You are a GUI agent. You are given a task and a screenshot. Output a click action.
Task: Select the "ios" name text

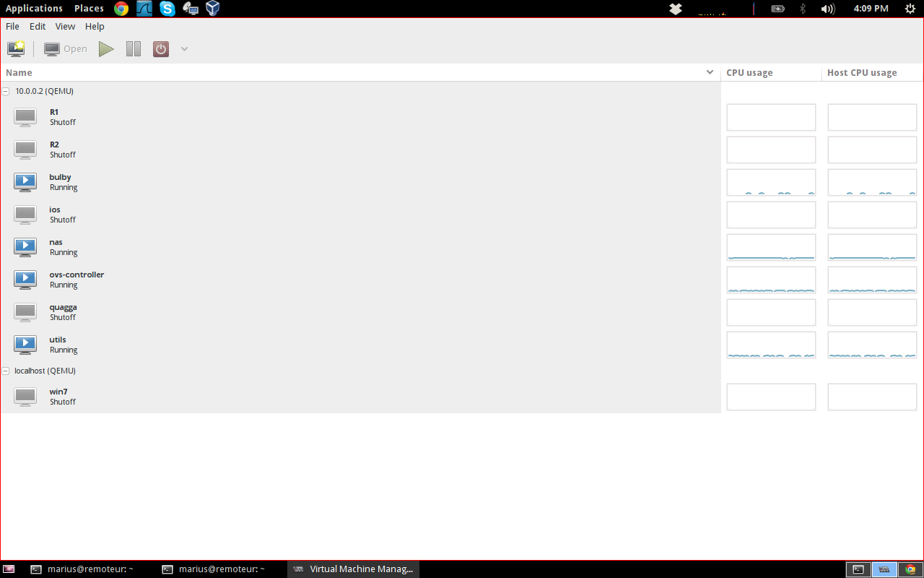click(x=55, y=210)
